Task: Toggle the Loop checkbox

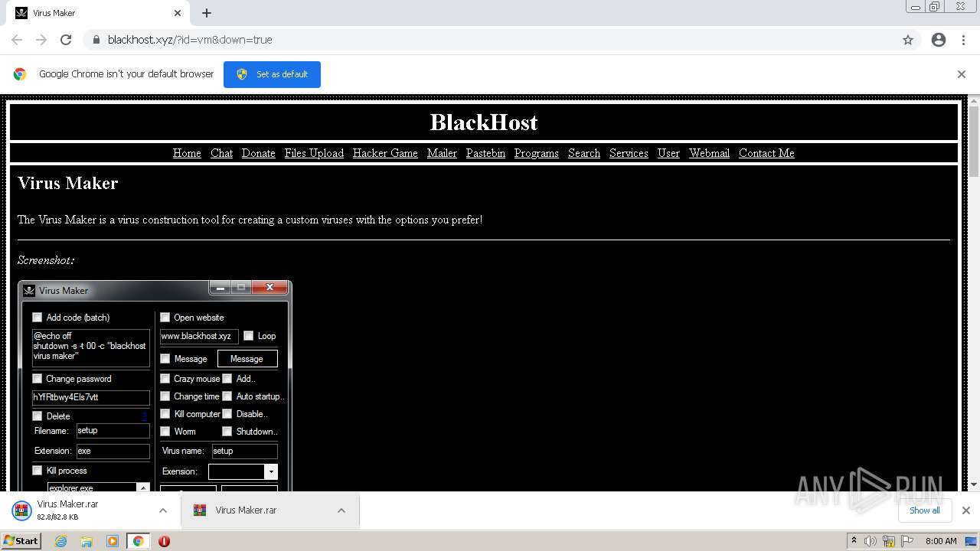Action: (x=248, y=335)
